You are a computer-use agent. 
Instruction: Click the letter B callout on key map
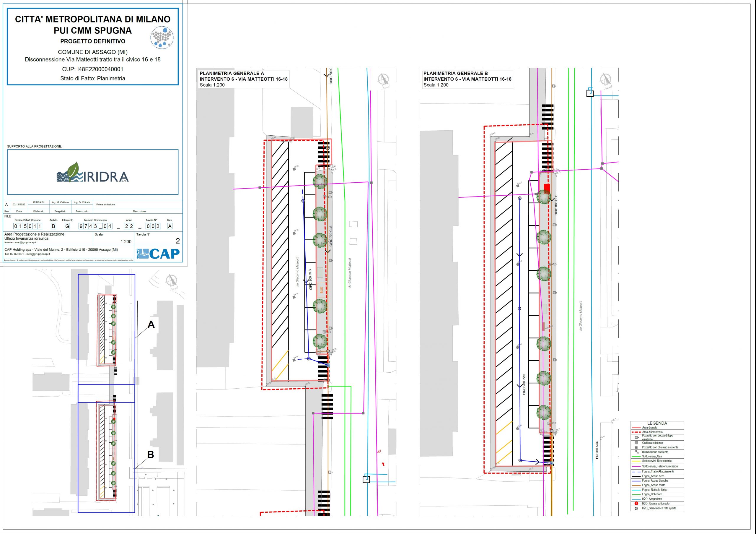(x=151, y=455)
